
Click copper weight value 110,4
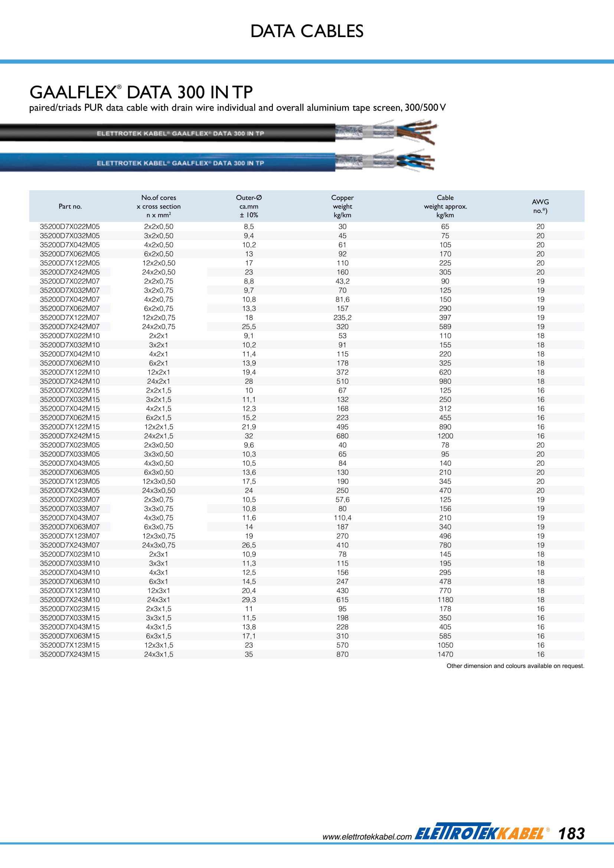coord(343,518)
